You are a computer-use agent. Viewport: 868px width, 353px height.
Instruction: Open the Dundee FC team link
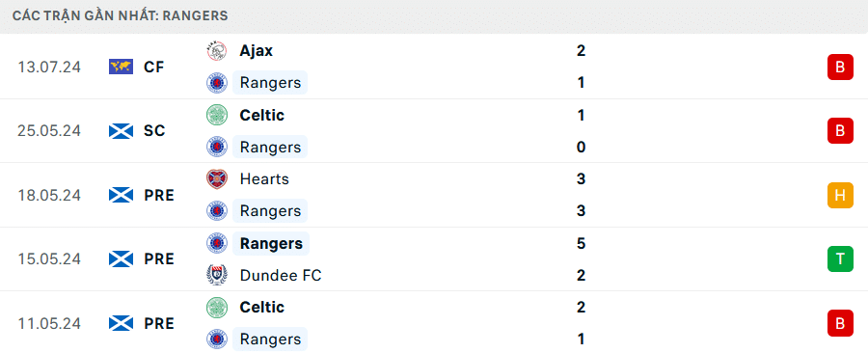coord(281,275)
